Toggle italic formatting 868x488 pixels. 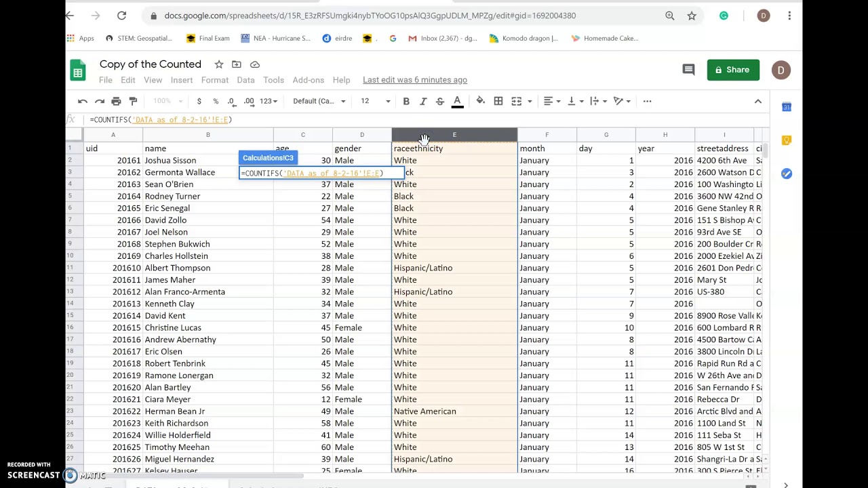(423, 101)
